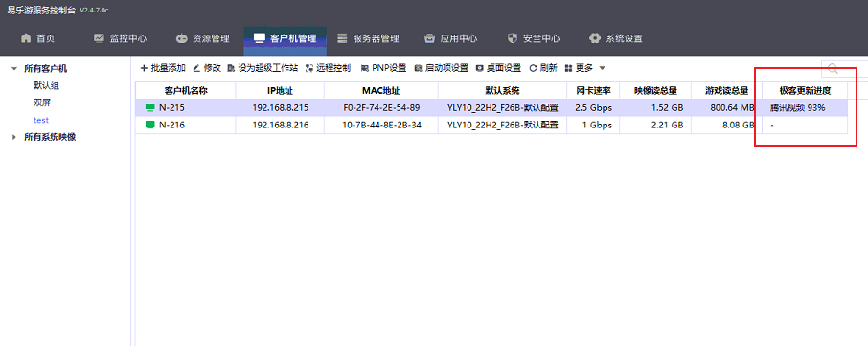868x346 pixels.
Task: Sort by 网卡速率 column header
Action: (593, 91)
